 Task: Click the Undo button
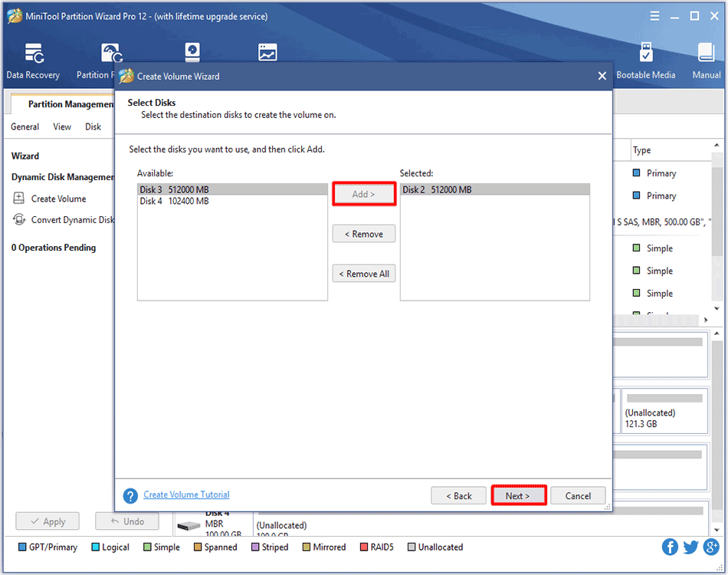[127, 521]
